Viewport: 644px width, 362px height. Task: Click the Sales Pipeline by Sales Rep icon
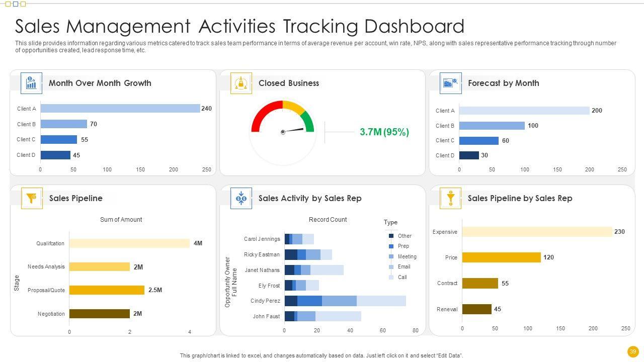click(450, 198)
